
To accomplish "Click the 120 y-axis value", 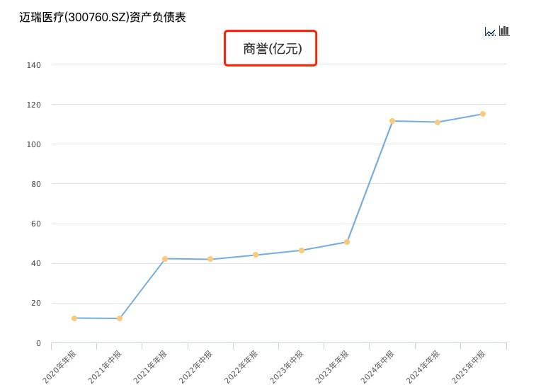I will pyautogui.click(x=34, y=105).
